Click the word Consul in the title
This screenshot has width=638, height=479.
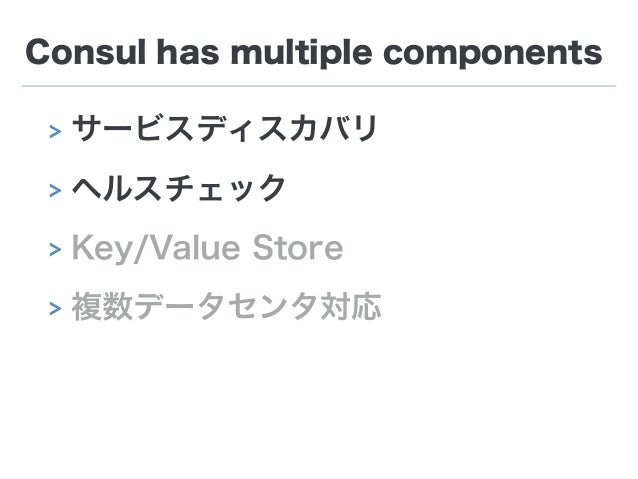(x=85, y=52)
